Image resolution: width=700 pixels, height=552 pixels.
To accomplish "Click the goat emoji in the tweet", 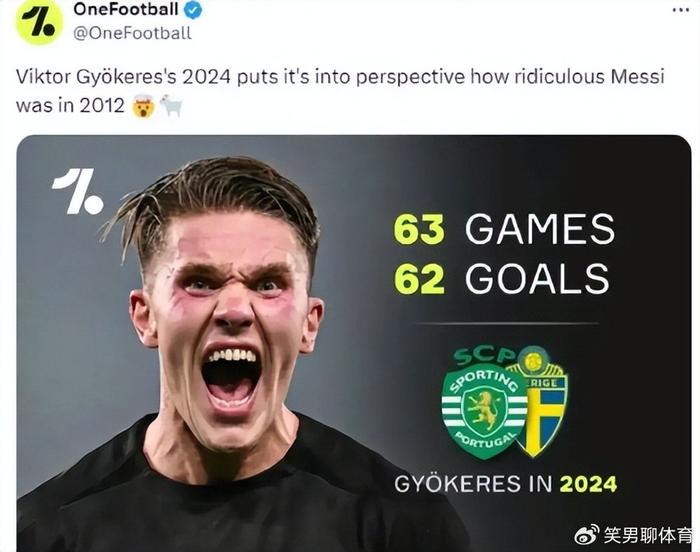I will click(171, 105).
